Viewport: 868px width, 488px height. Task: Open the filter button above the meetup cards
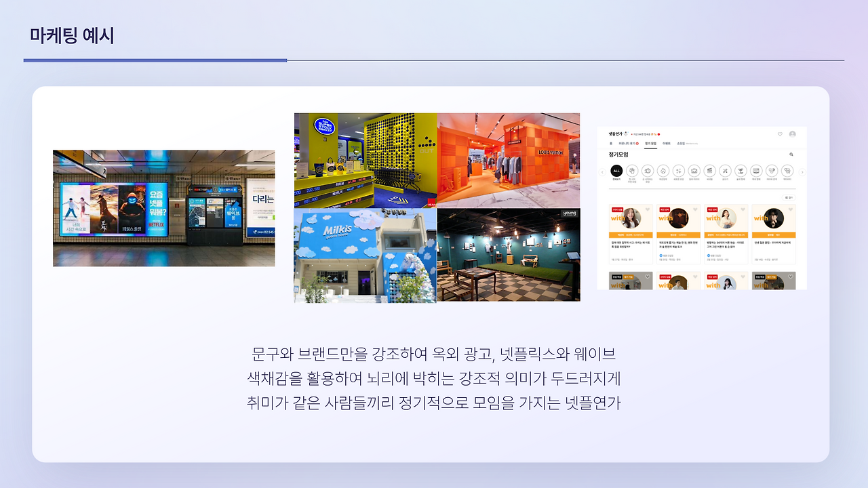789,197
